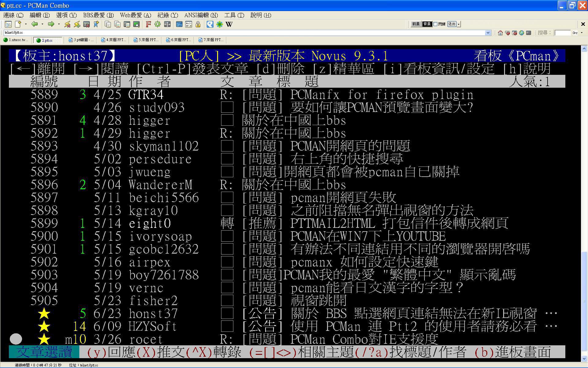Click the 送出 send button
Screen dimensions: 588x368
coord(452,24)
